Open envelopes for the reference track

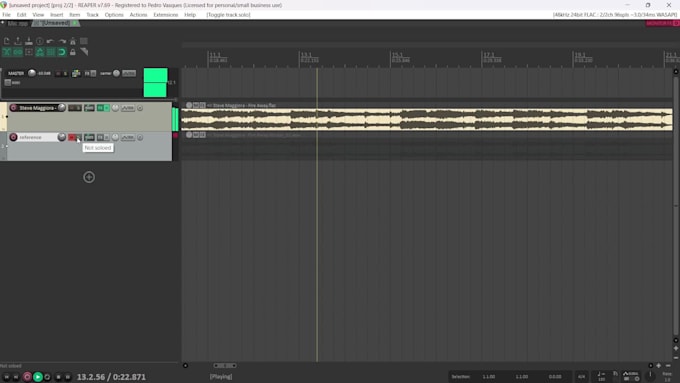coord(128,137)
